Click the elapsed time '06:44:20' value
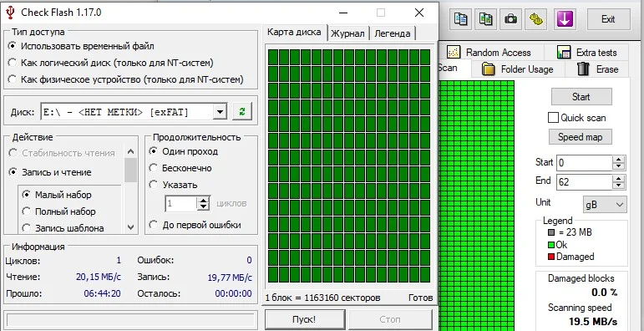The width and height of the screenshot is (644, 331). [102, 293]
